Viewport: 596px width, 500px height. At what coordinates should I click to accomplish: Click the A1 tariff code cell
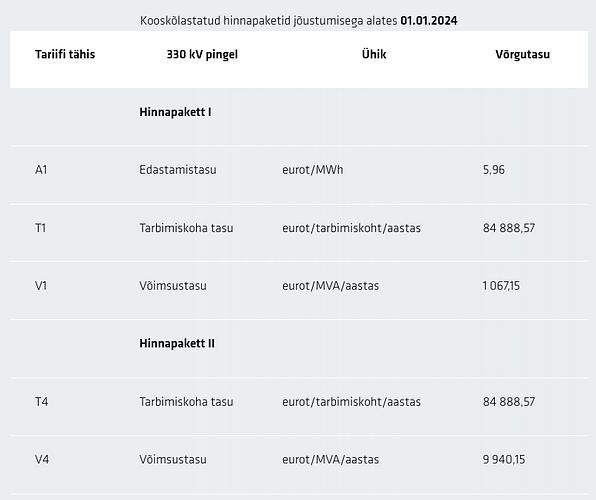click(41, 170)
